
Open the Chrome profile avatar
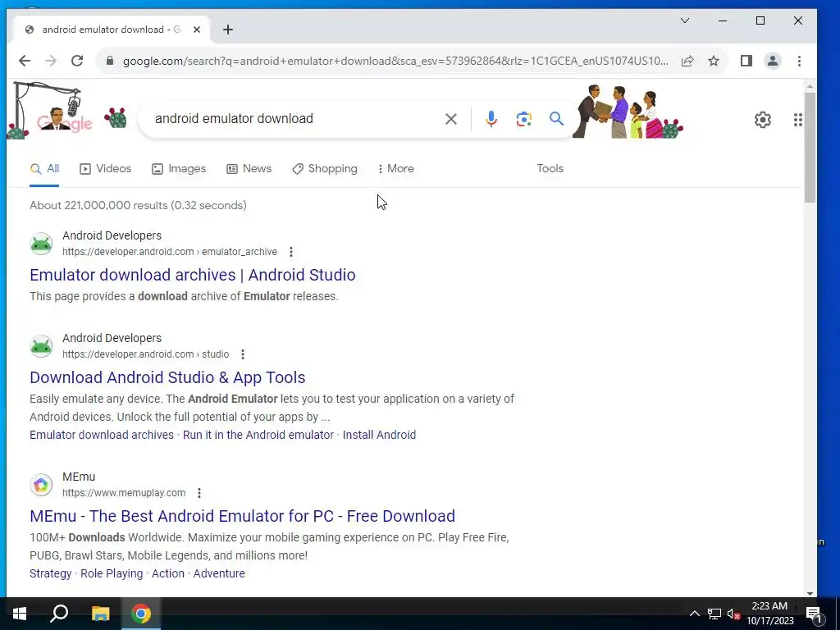coord(773,61)
